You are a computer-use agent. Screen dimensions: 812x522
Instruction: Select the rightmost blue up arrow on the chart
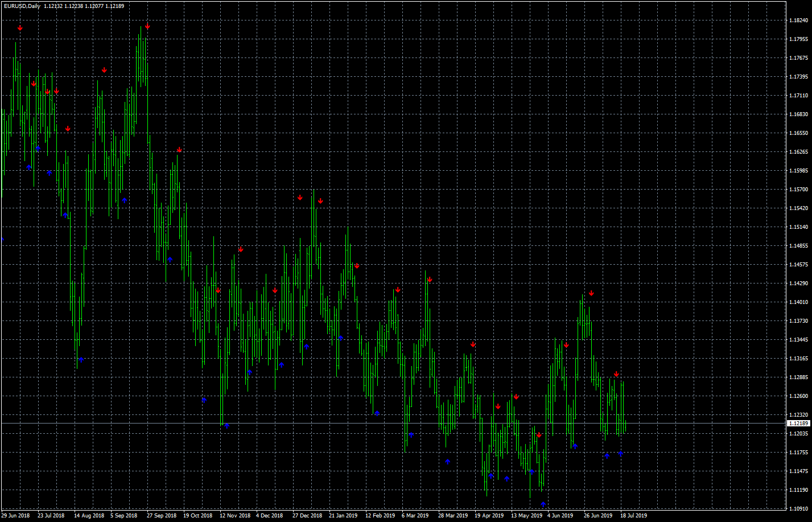point(621,453)
